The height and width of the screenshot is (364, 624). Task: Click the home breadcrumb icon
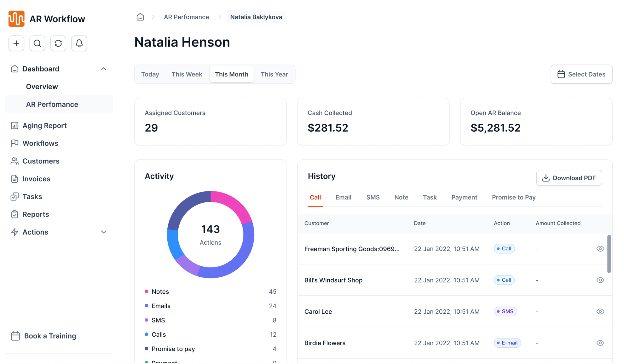coord(140,17)
